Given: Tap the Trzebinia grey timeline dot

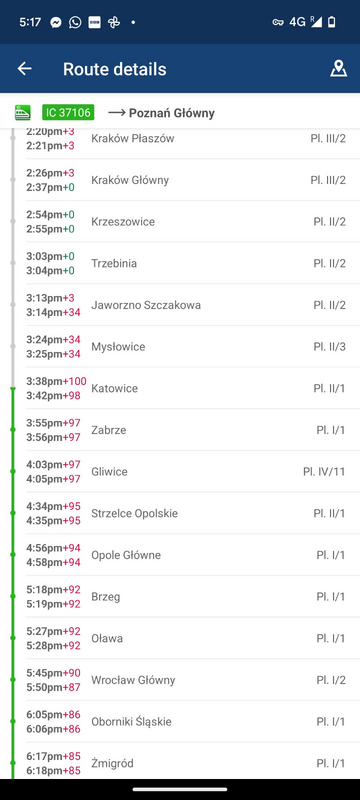Looking at the screenshot, I should [x=13, y=263].
